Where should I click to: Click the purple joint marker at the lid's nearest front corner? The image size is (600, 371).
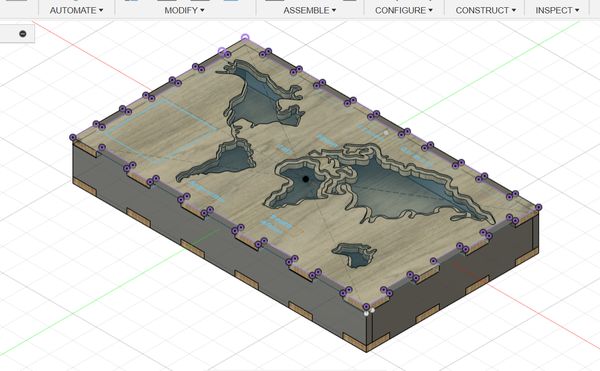tap(366, 307)
